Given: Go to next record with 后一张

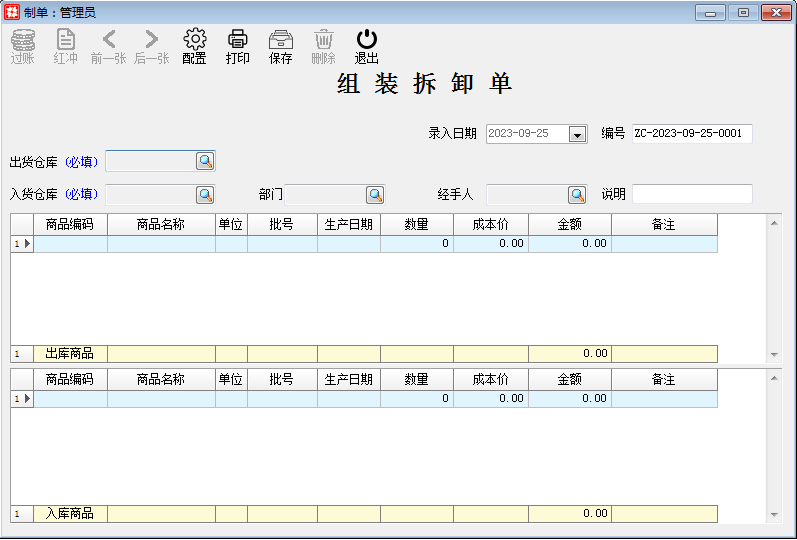Looking at the screenshot, I should point(152,40).
